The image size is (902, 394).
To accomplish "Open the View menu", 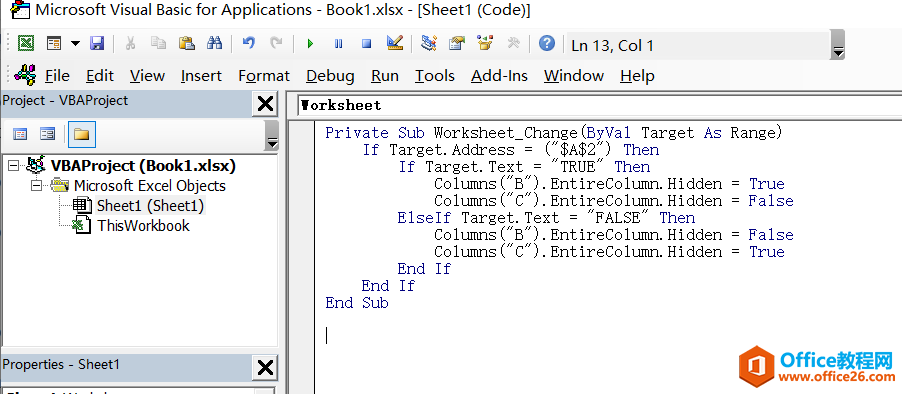I will 147,76.
